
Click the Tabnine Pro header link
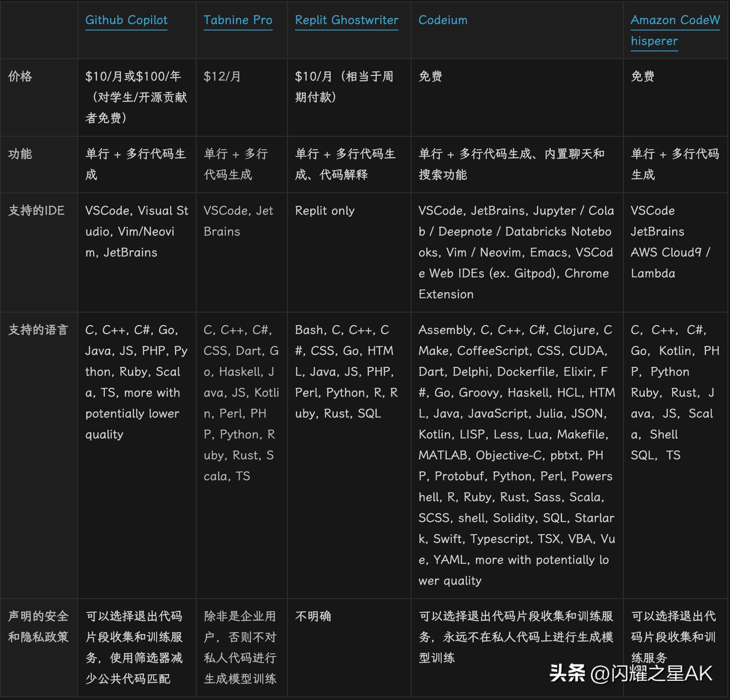click(238, 20)
